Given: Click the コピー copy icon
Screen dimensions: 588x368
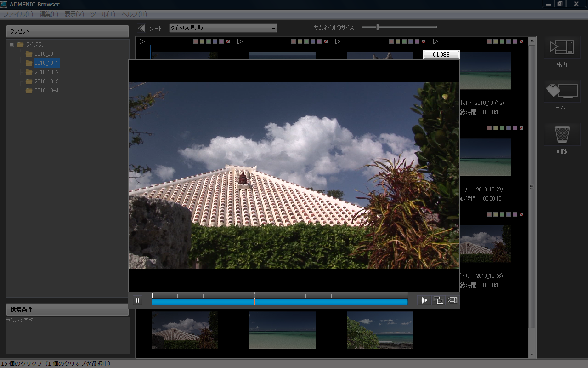Looking at the screenshot, I should [x=562, y=91].
